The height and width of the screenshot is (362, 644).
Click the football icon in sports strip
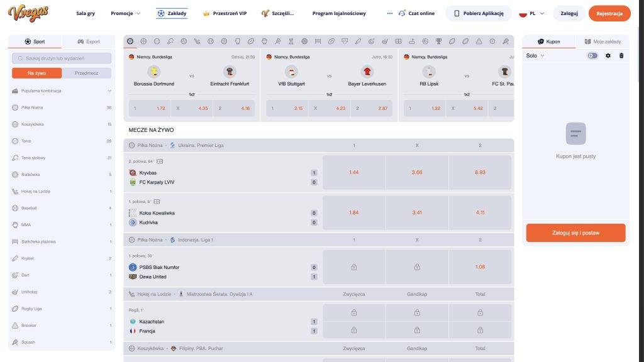(x=130, y=41)
